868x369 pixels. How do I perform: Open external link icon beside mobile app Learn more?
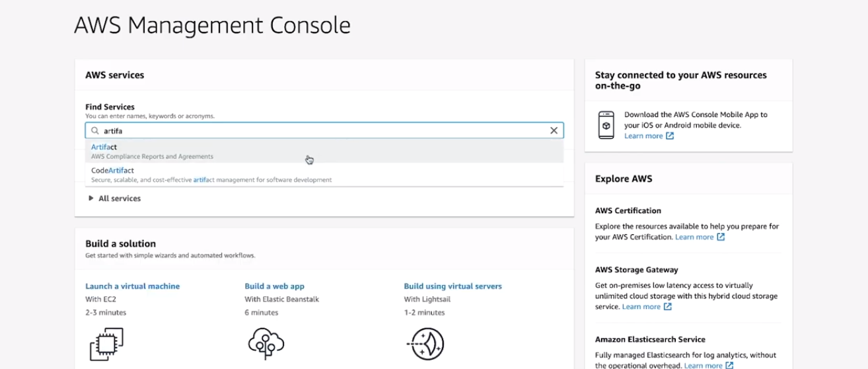pos(670,136)
